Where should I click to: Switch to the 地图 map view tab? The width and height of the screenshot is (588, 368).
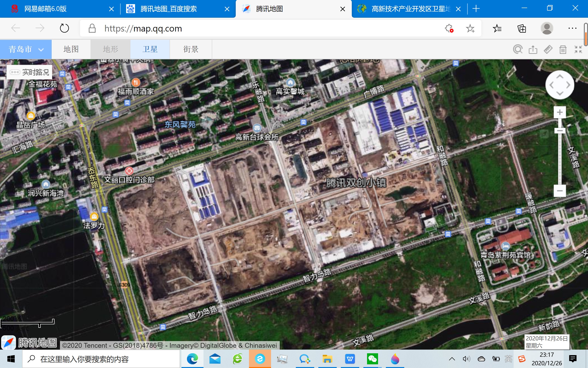point(71,49)
